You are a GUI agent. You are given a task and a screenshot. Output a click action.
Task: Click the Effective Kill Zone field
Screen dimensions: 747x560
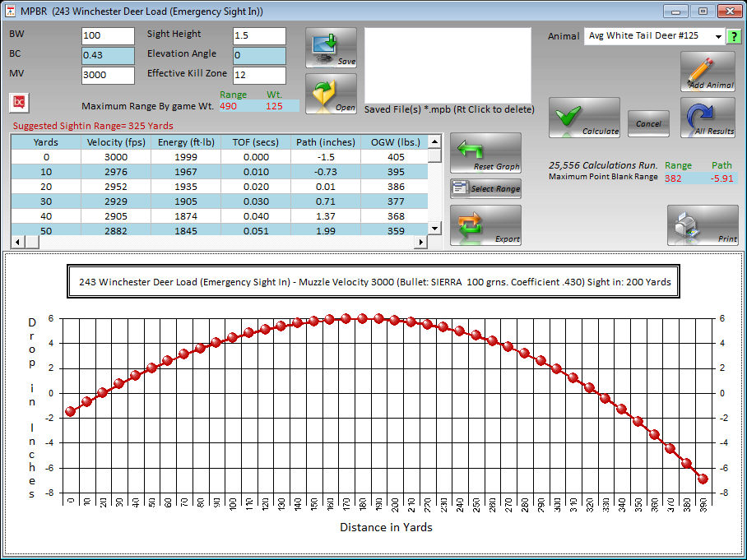[x=259, y=76]
